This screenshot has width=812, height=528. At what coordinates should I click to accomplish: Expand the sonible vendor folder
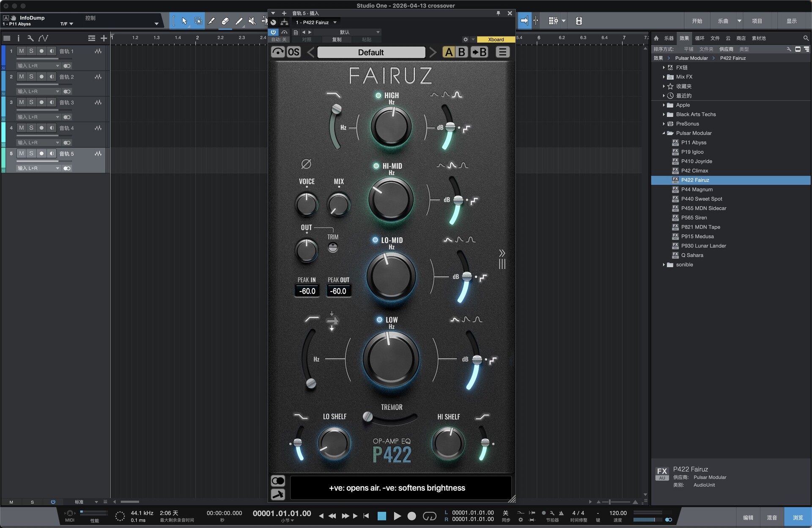coord(664,265)
